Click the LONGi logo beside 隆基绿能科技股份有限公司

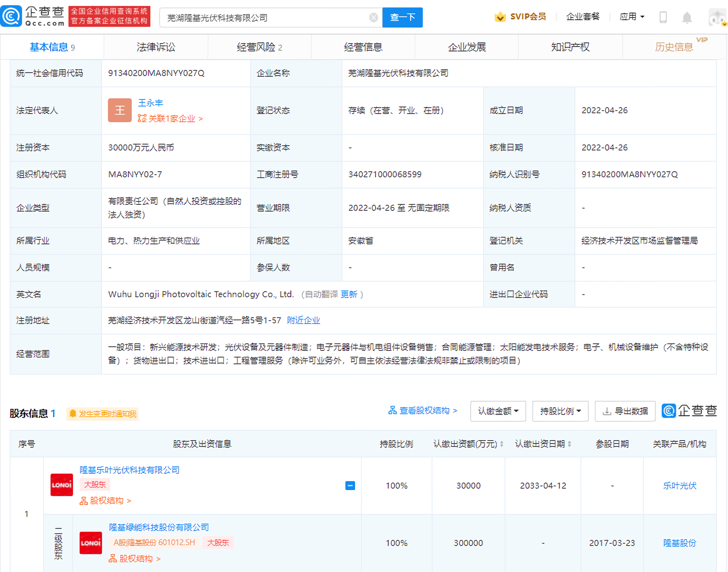tap(91, 543)
